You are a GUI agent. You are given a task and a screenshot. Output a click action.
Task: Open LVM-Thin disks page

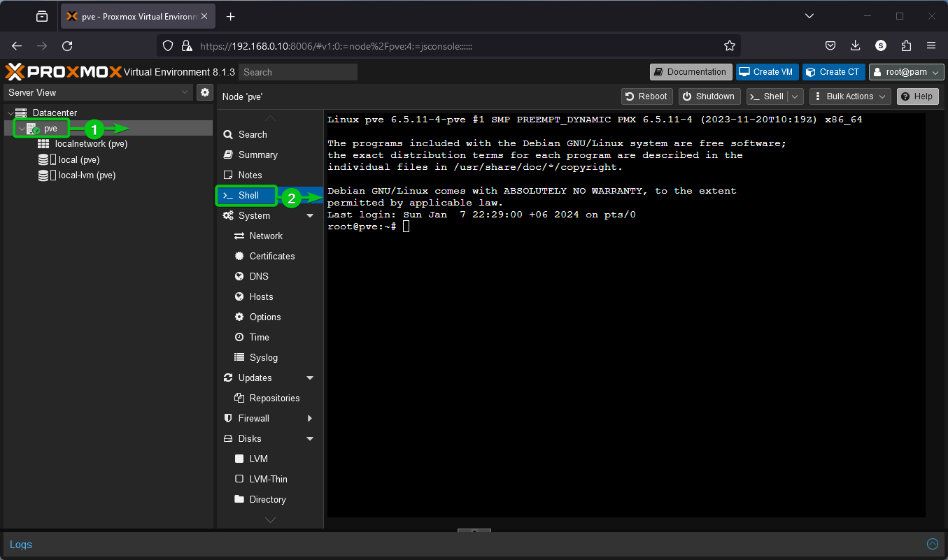(x=270, y=479)
